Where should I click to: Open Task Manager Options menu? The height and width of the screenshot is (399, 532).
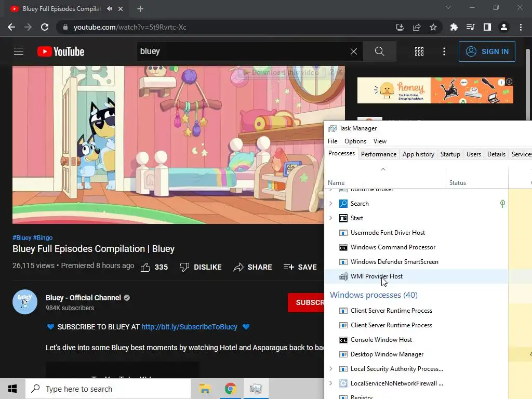355,141
